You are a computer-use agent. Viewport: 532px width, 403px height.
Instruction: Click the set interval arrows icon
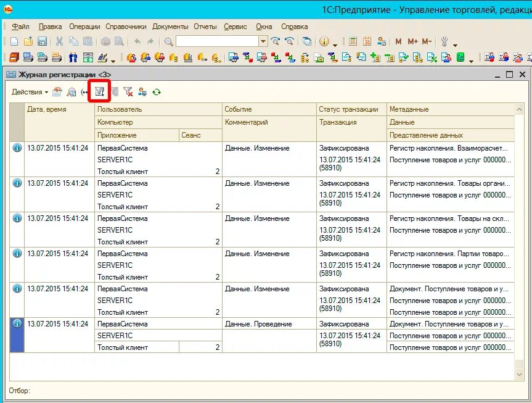(84, 92)
